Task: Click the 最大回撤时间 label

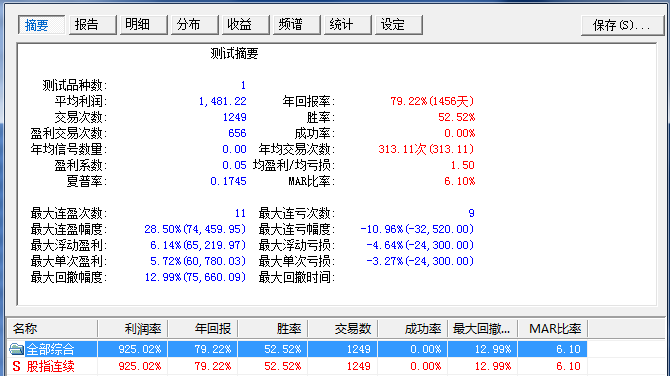Action: 297,277
